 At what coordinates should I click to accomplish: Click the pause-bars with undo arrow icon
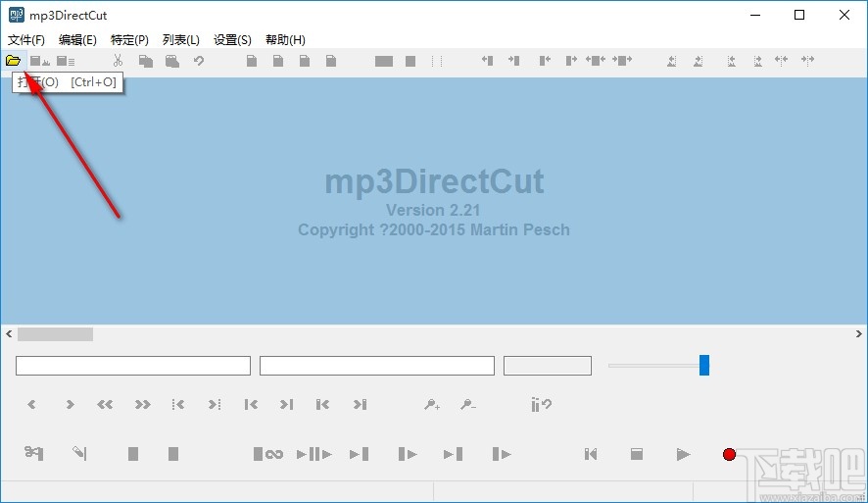(541, 404)
